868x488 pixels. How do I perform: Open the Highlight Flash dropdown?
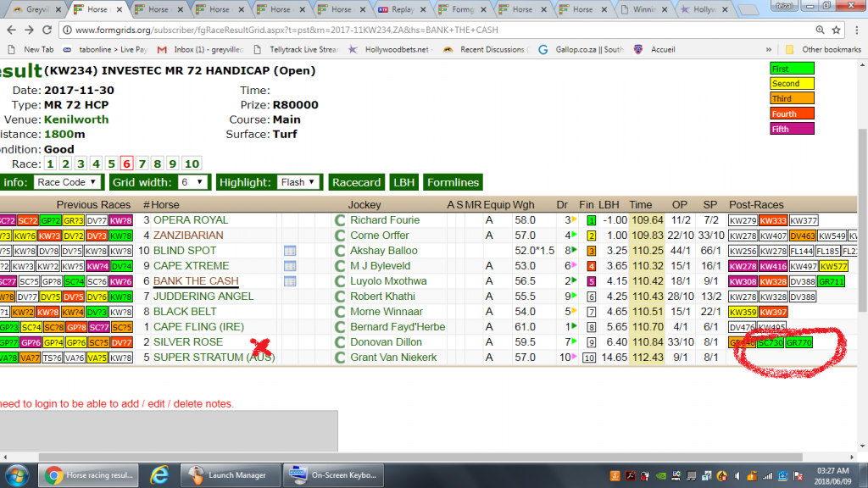(299, 182)
